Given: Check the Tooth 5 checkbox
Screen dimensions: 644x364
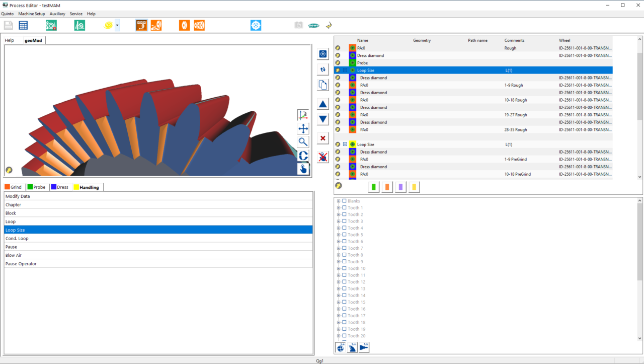Looking at the screenshot, I should tap(344, 235).
